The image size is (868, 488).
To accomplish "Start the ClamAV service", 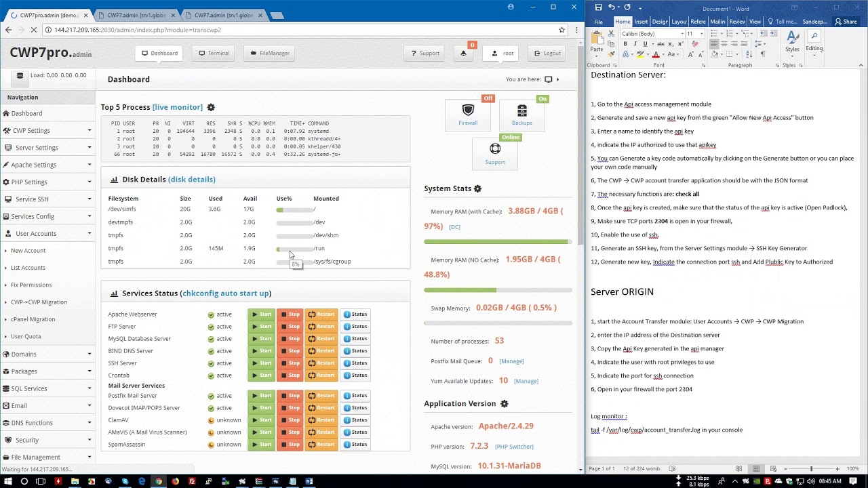I will click(x=261, y=420).
